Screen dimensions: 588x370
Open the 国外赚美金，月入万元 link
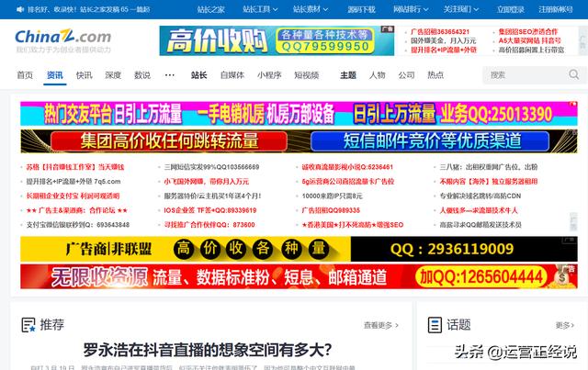443,40
